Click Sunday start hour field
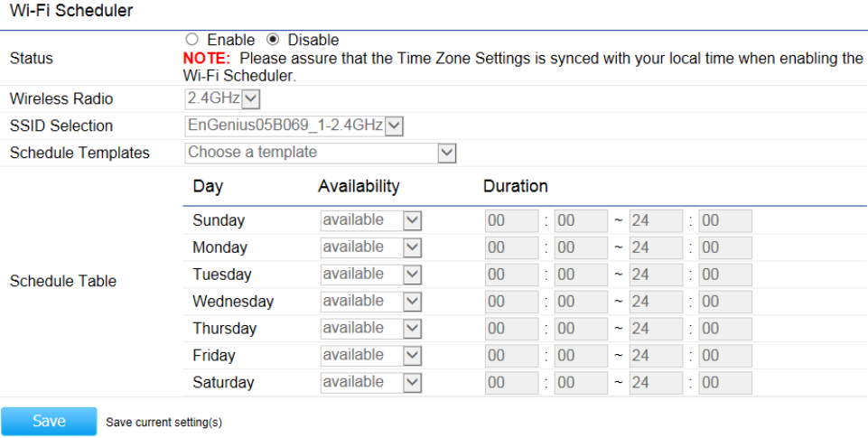Screen dimensions: 868x438 (x=511, y=220)
